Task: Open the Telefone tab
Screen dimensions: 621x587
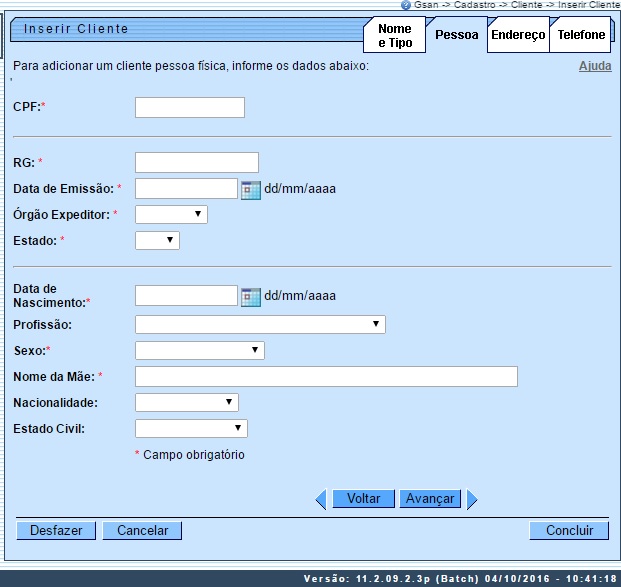Action: pyautogui.click(x=581, y=35)
